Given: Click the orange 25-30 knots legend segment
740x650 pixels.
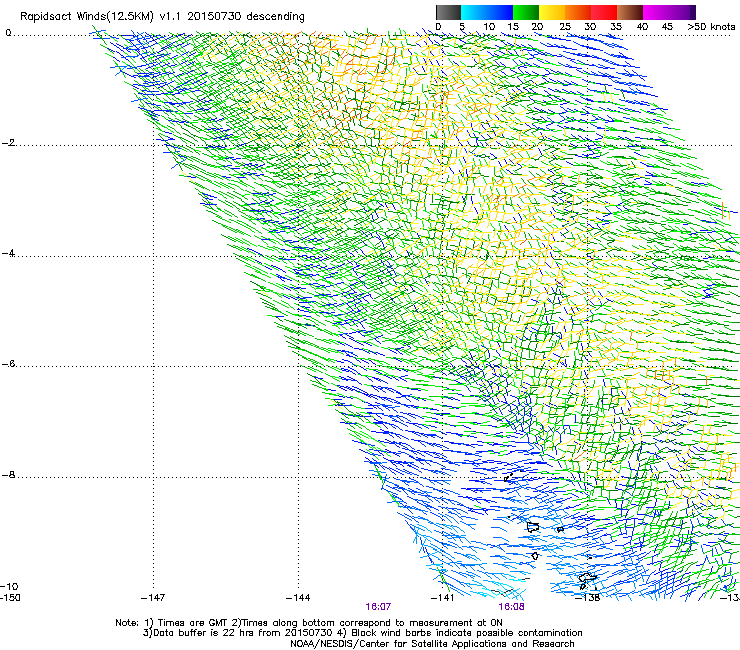Looking at the screenshot, I should point(578,12).
